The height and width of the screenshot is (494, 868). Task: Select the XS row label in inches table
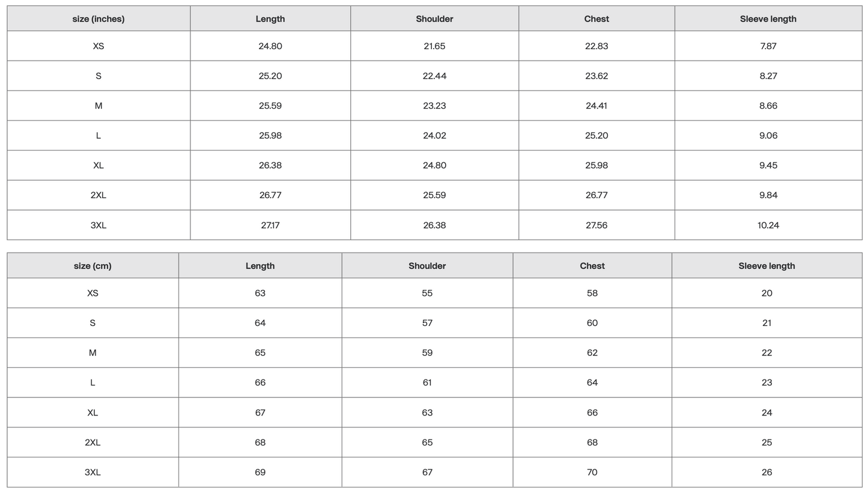pyautogui.click(x=99, y=46)
